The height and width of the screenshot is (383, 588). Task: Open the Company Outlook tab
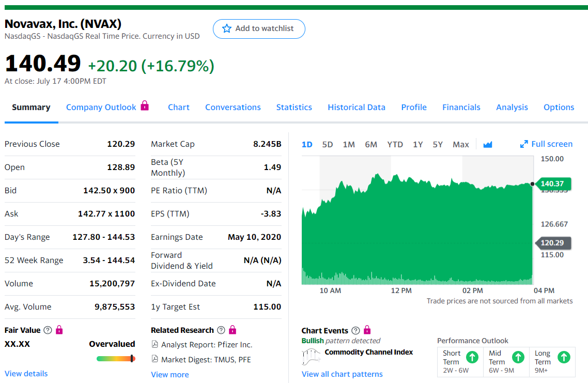pos(101,108)
